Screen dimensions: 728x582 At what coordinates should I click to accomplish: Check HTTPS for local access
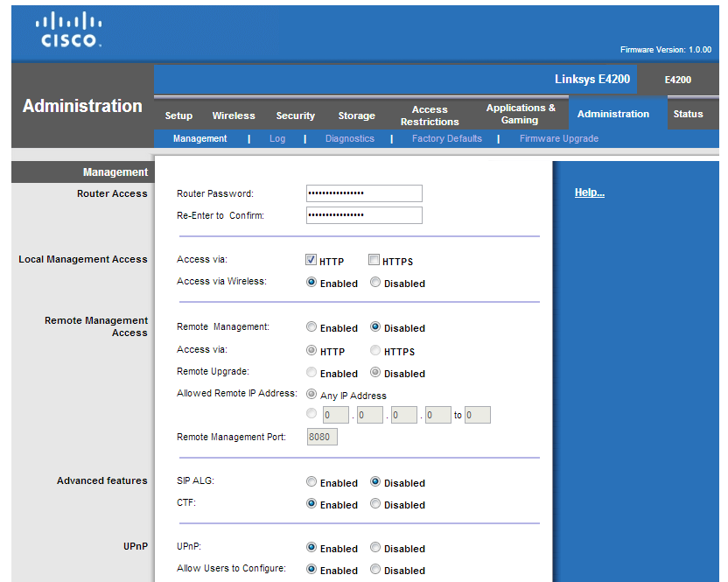(x=374, y=260)
